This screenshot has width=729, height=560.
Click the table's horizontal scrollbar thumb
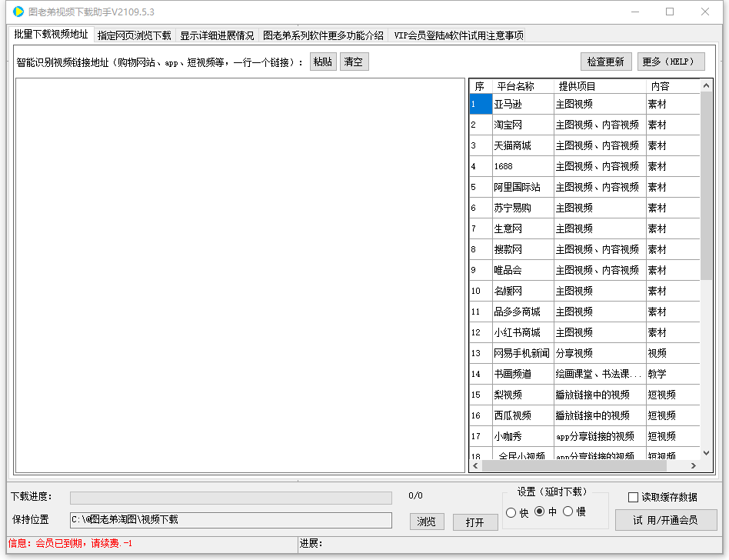(574, 465)
